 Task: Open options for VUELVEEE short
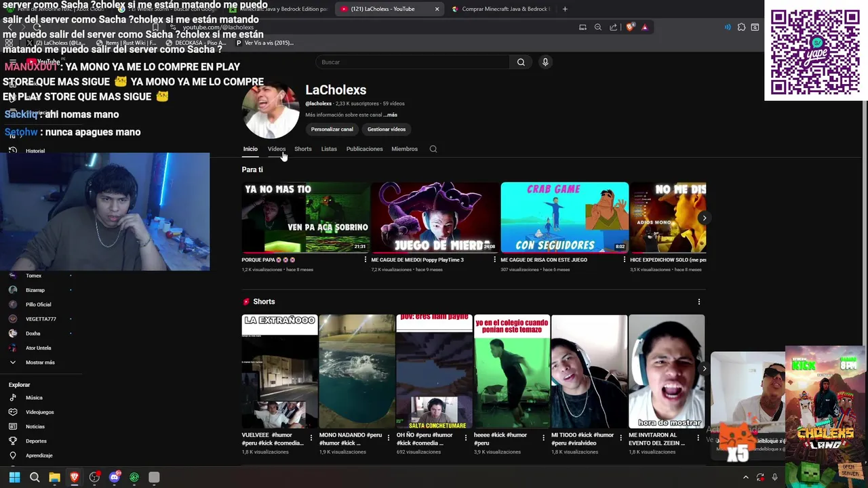click(311, 438)
